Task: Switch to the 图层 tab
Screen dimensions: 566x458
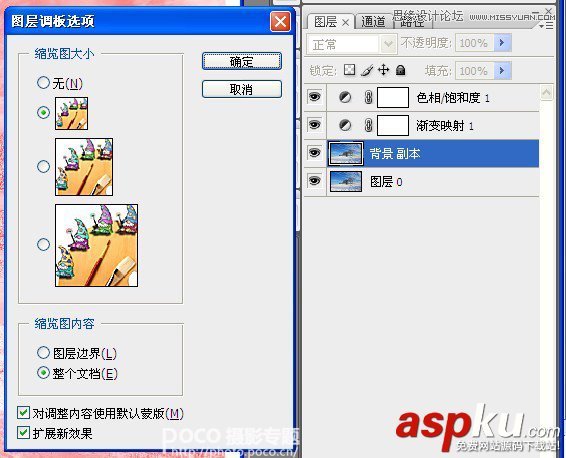Action: [325, 22]
